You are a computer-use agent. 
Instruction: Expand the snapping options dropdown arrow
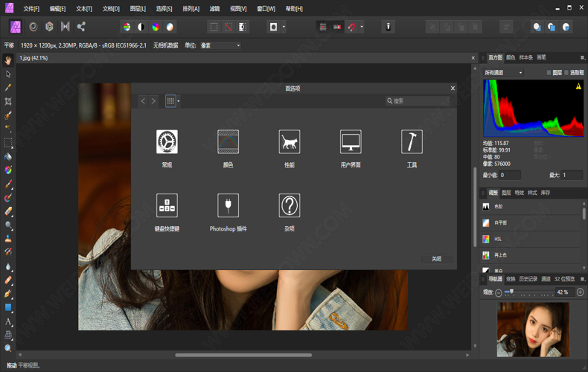tap(362, 27)
